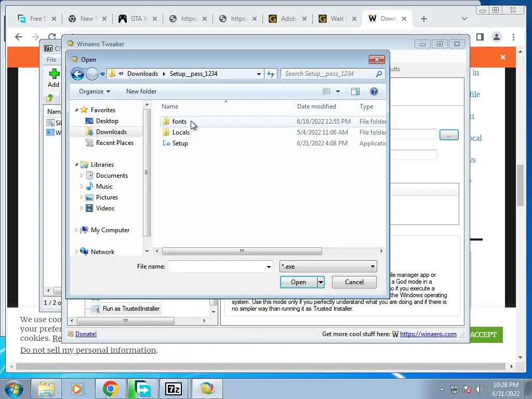
Task: Click the file list horizontal scrollbar
Action: tap(242, 251)
